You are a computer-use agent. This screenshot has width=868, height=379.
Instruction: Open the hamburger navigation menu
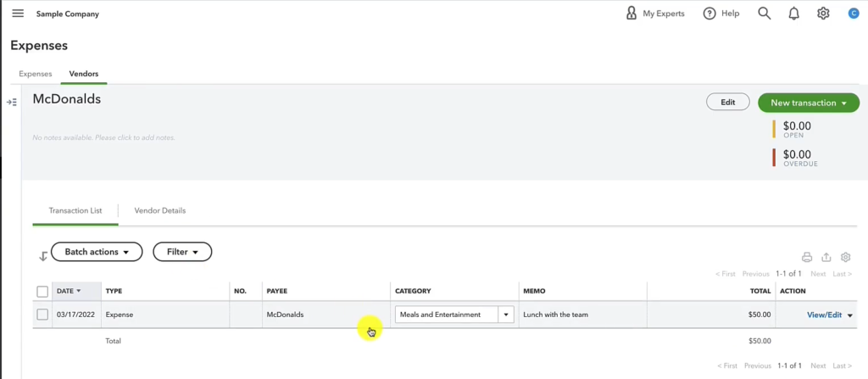18,14
